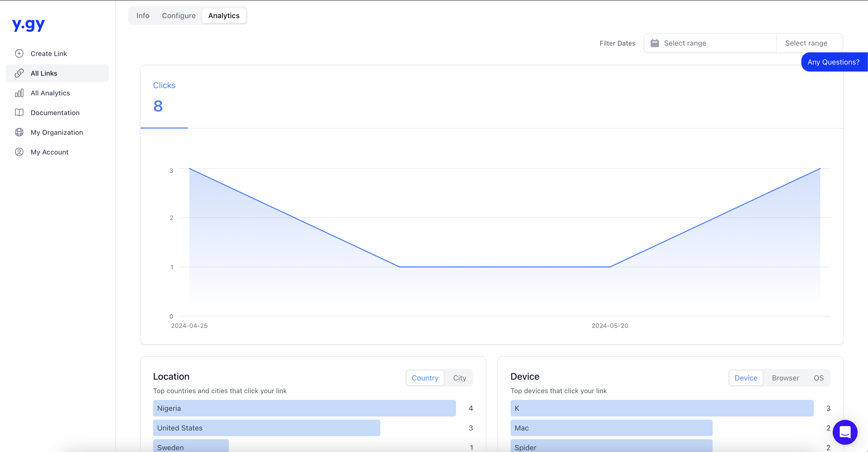Click the My Account user icon
This screenshot has height=452, width=868.
pyautogui.click(x=19, y=152)
